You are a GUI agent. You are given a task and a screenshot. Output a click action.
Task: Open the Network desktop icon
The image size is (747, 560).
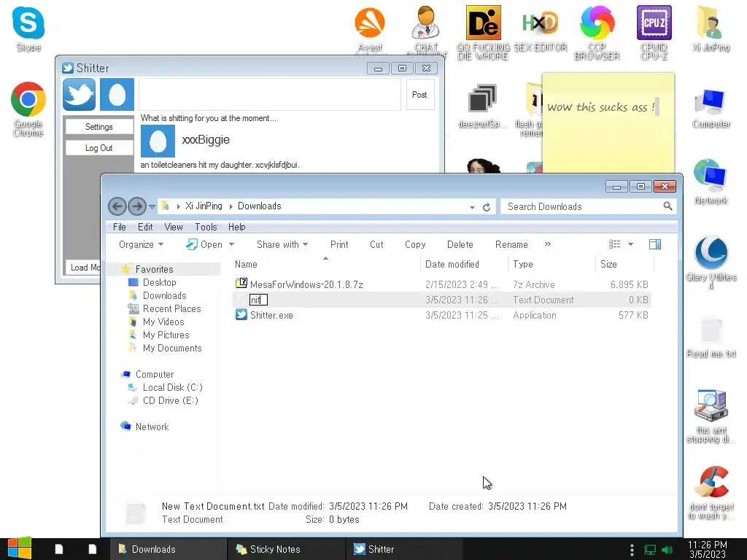[711, 182]
